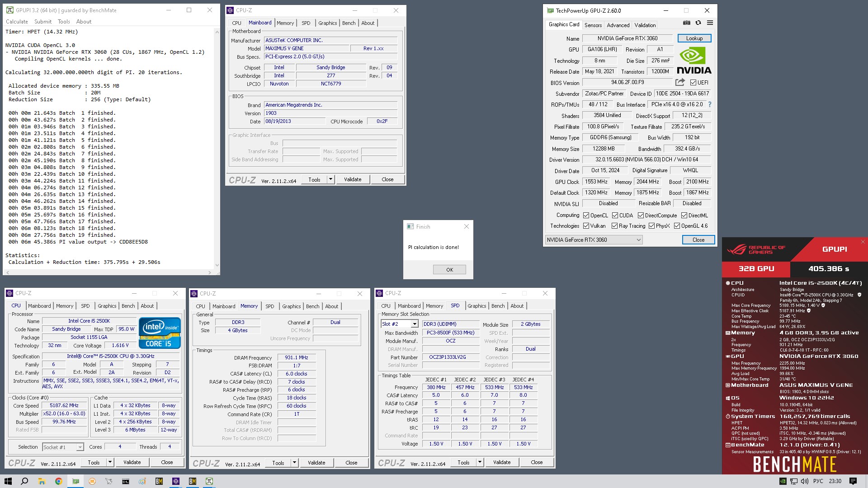The image size is (868, 488).
Task: Switch to CPU-Z via purple taskbar icon
Action: coord(176,481)
